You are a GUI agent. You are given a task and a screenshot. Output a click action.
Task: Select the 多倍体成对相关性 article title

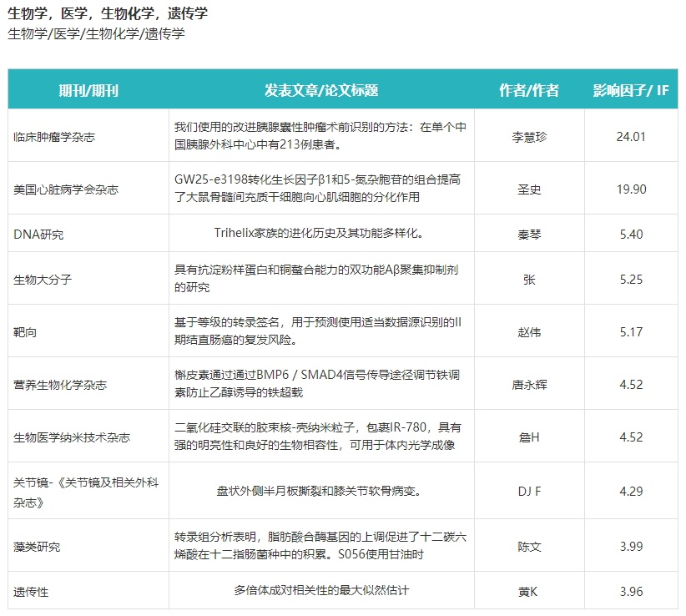(321, 591)
